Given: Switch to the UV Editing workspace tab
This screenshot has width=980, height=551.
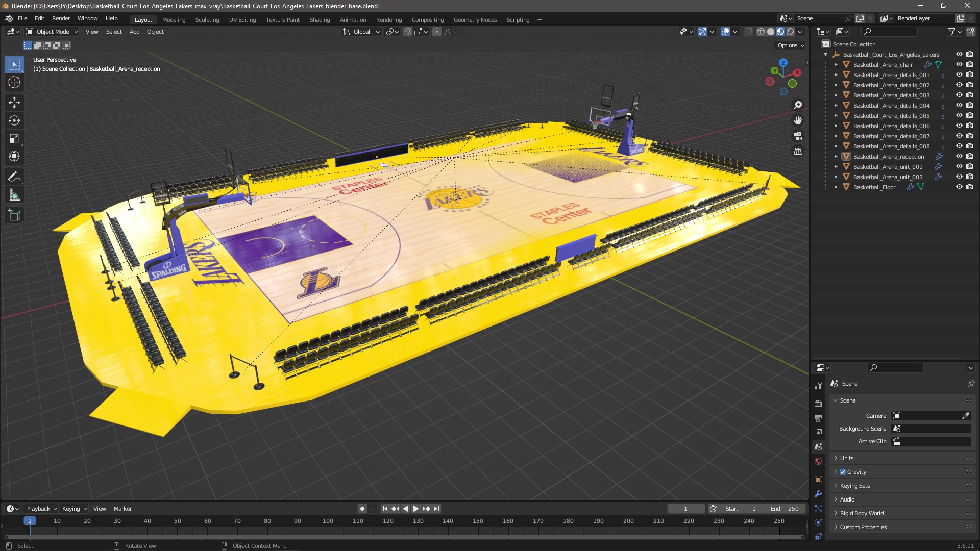Looking at the screenshot, I should [242, 20].
